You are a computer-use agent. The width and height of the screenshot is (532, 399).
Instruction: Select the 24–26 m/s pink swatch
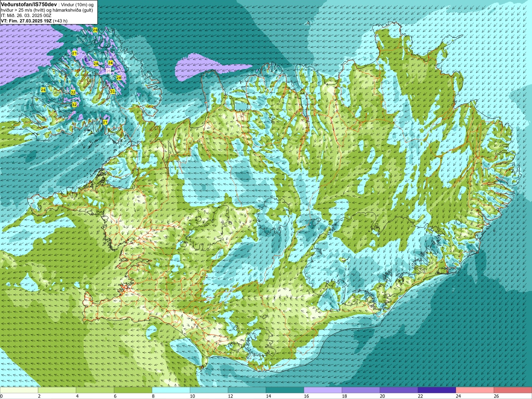tap(475, 390)
